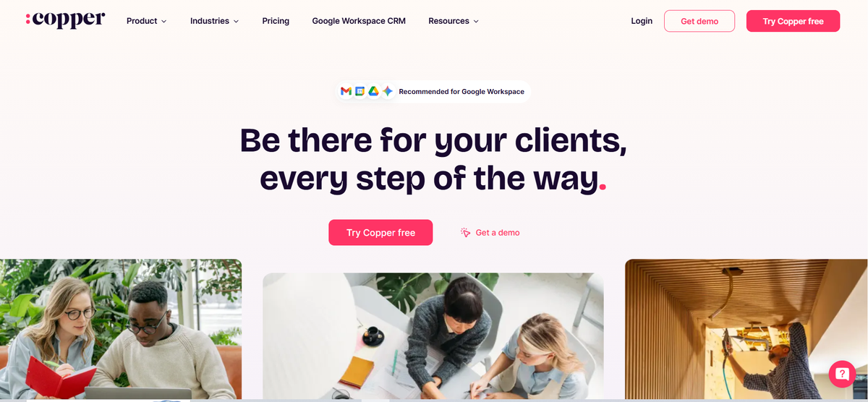
Task: Open the help chat bubble icon
Action: point(842,374)
